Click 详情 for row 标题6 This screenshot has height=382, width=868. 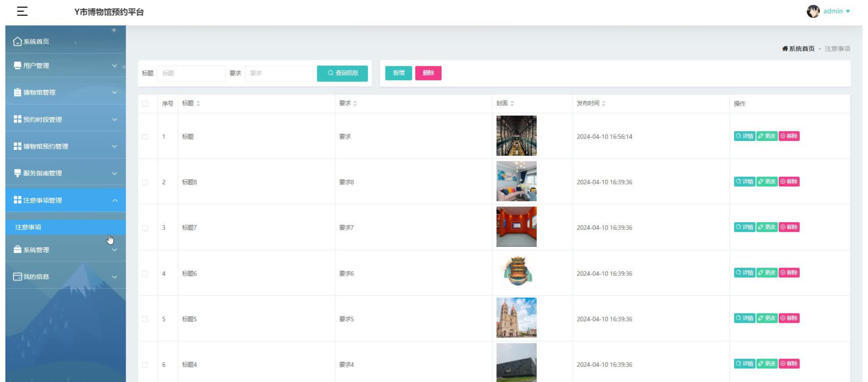(745, 272)
